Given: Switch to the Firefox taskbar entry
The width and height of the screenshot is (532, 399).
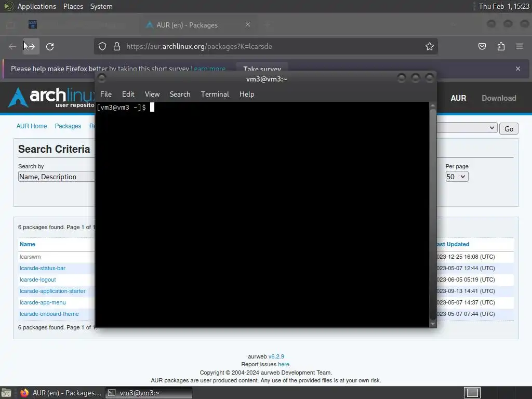Looking at the screenshot, I should [61, 393].
